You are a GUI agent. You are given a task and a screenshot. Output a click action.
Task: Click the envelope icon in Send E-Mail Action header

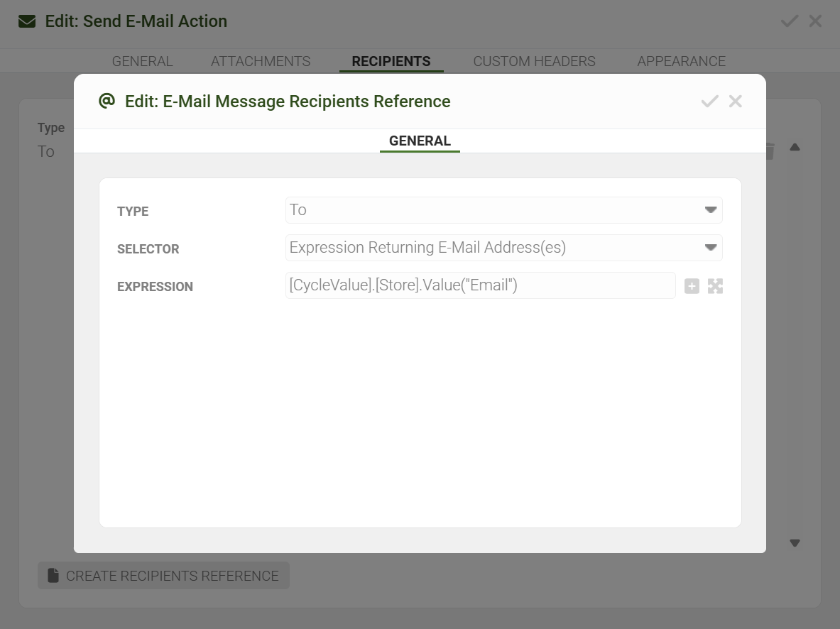27,21
